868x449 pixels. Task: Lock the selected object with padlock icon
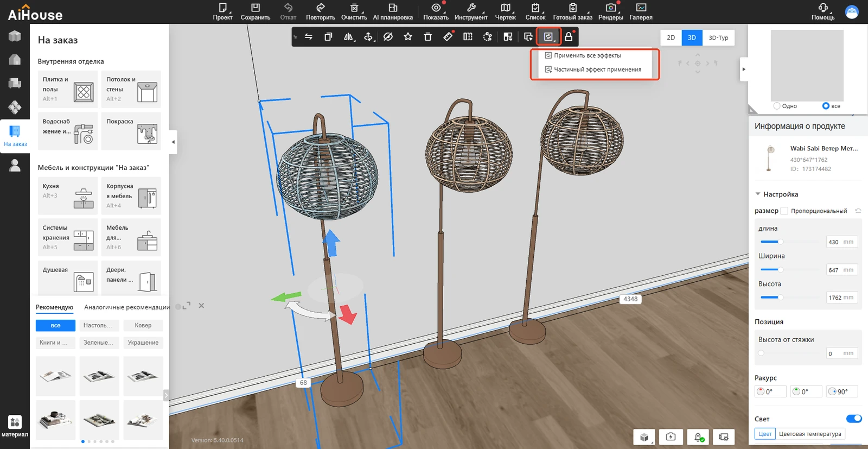click(569, 37)
